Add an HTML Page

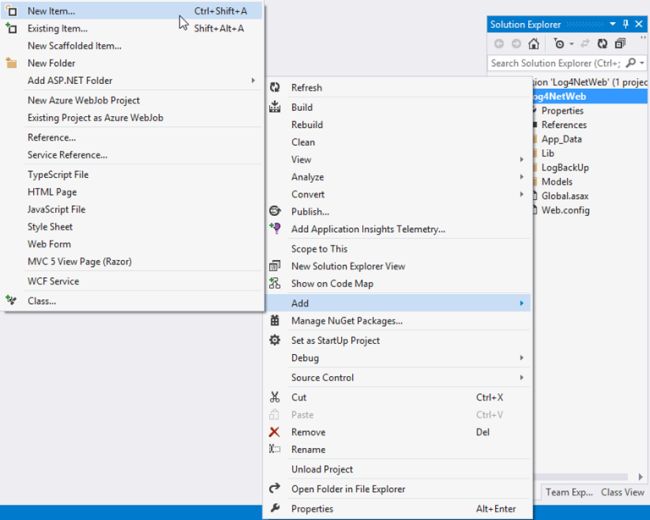[x=133, y=192]
